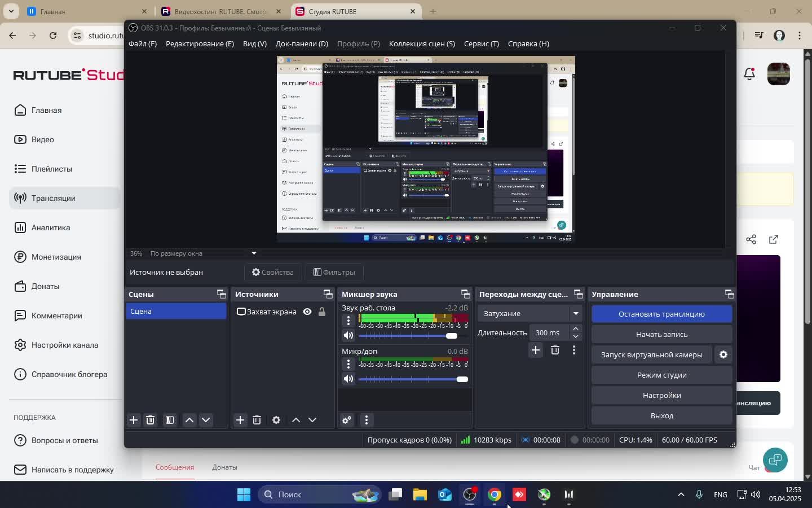Hide the Захват экрана source
The height and width of the screenshot is (508, 812).
click(x=307, y=312)
